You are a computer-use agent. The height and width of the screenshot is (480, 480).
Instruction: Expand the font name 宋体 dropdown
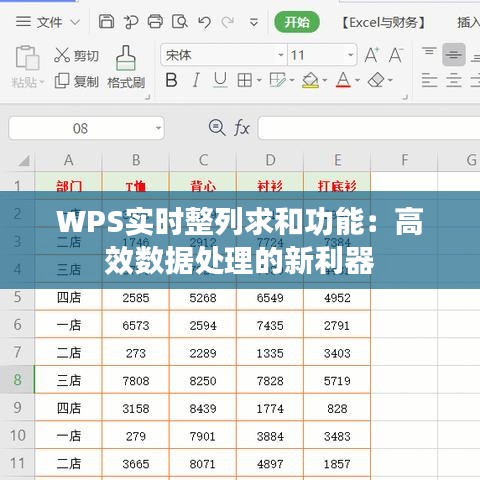pos(281,55)
